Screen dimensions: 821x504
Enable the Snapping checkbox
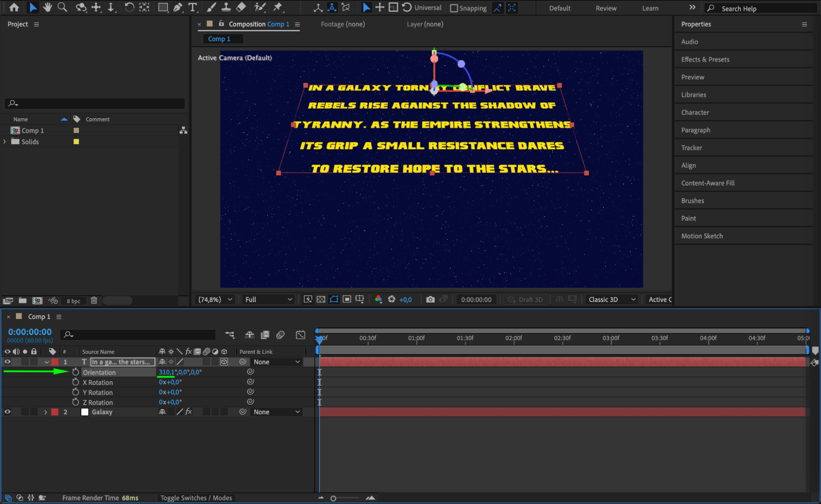click(x=454, y=8)
